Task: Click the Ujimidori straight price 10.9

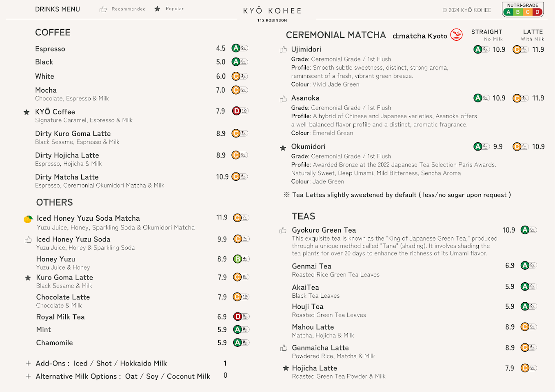Action: (x=499, y=50)
